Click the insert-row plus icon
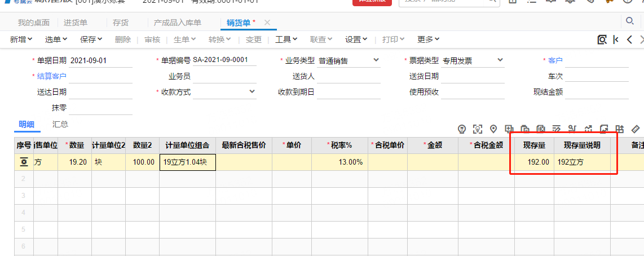The height and width of the screenshot is (256, 644). pos(509,129)
